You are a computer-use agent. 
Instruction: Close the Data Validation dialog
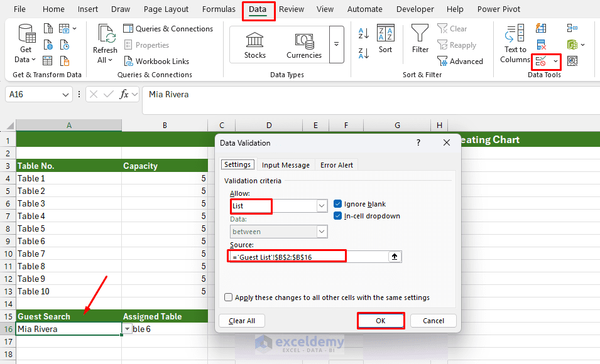click(446, 142)
